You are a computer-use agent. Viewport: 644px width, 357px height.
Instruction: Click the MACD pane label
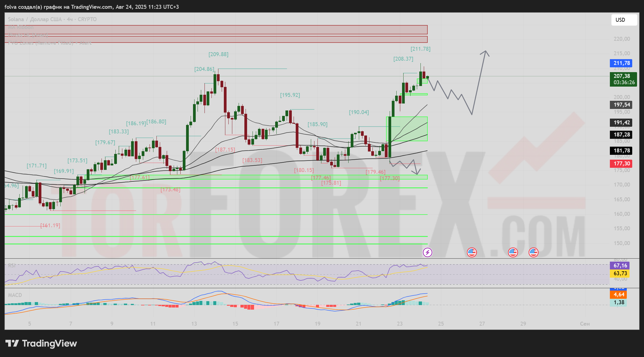coord(15,295)
